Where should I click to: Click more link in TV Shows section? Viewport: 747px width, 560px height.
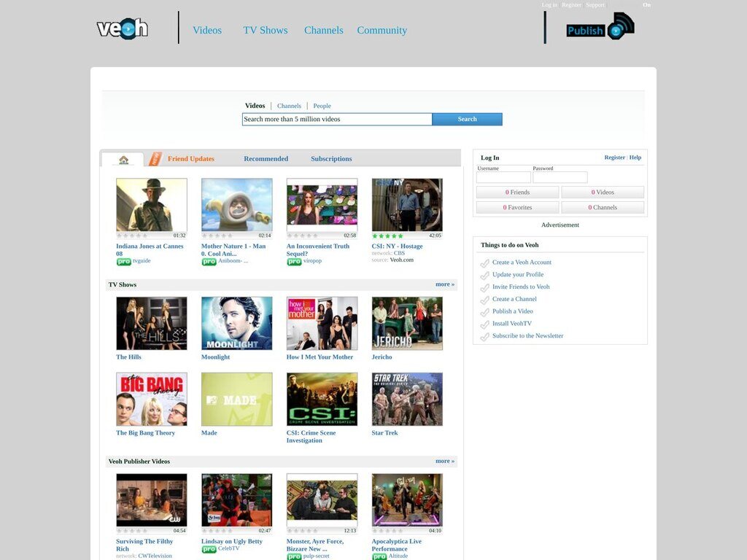[445, 284]
